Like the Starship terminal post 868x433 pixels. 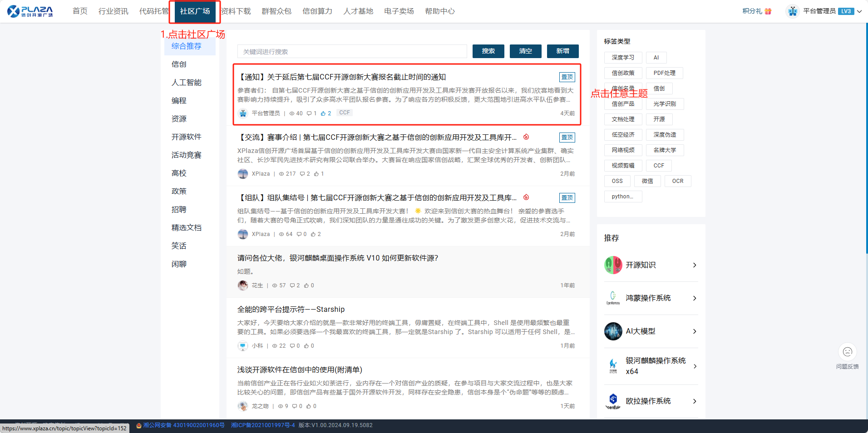306,346
